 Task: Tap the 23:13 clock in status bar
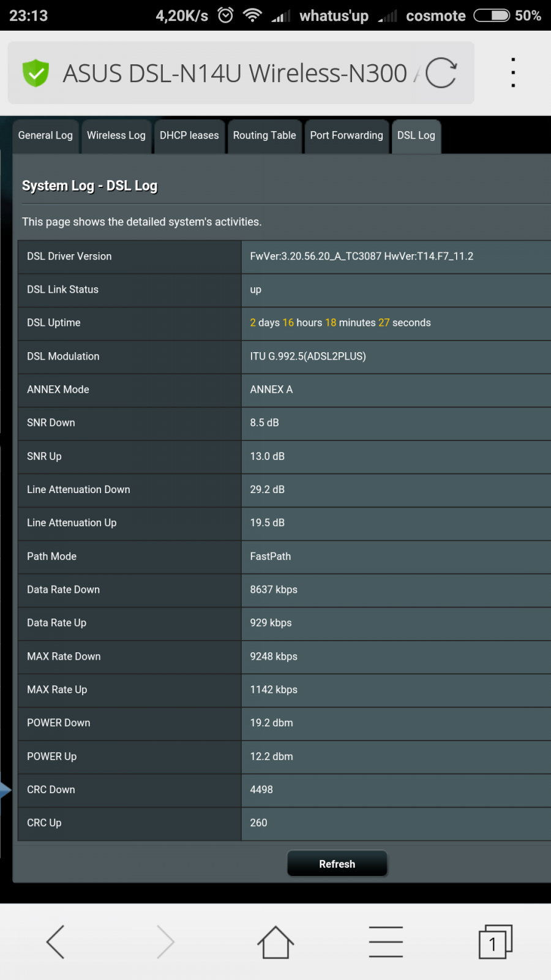(x=29, y=15)
